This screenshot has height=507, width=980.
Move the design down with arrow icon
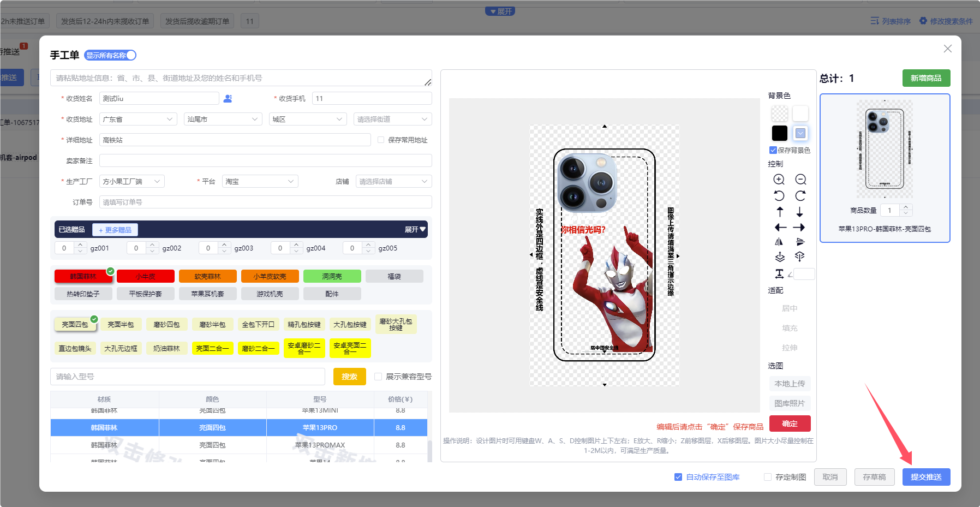[800, 212]
